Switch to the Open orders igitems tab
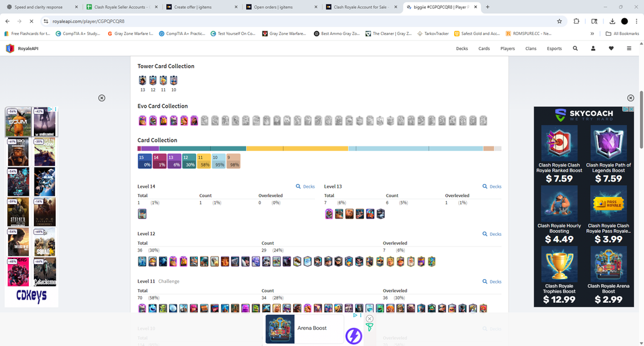644x346 pixels. pyautogui.click(x=282, y=7)
